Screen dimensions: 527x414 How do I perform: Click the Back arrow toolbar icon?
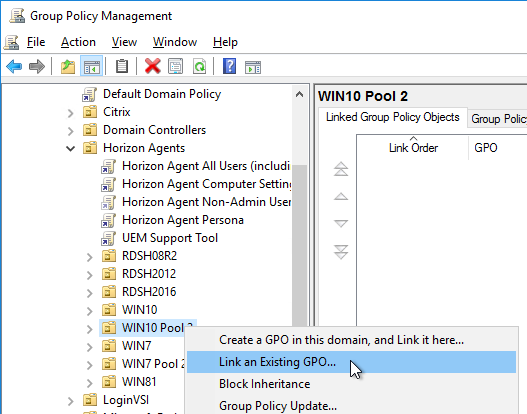coord(14,66)
